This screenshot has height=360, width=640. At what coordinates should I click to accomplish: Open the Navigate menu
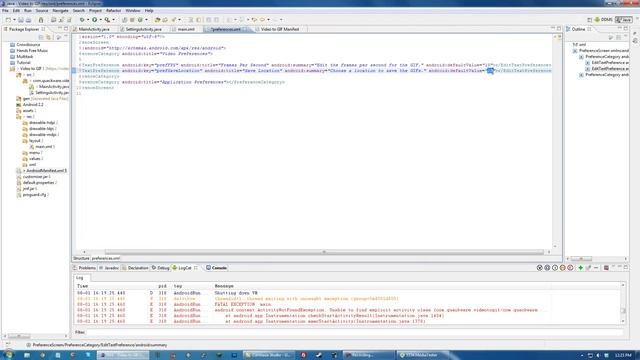coord(60,10)
